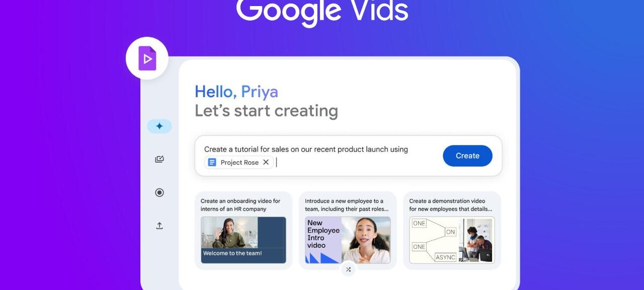
Task: Select the sparkle AI icon in the sidebar
Action: (x=159, y=126)
